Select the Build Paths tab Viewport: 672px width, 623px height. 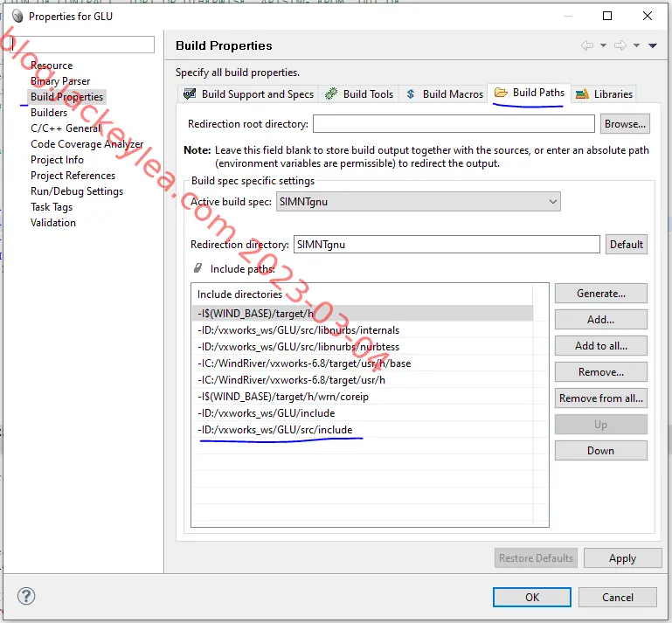(x=530, y=93)
